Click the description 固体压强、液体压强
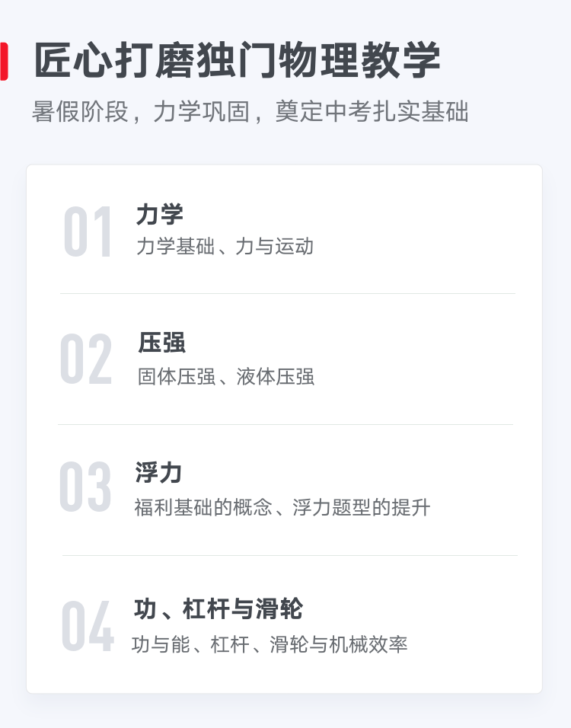The width and height of the screenshot is (571, 728). (x=226, y=376)
